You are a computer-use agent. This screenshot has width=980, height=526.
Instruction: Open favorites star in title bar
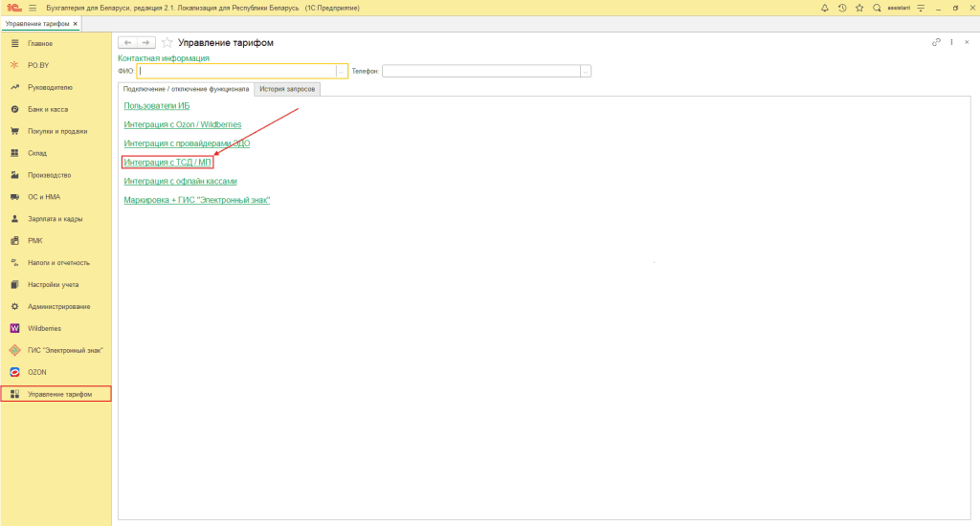(859, 8)
